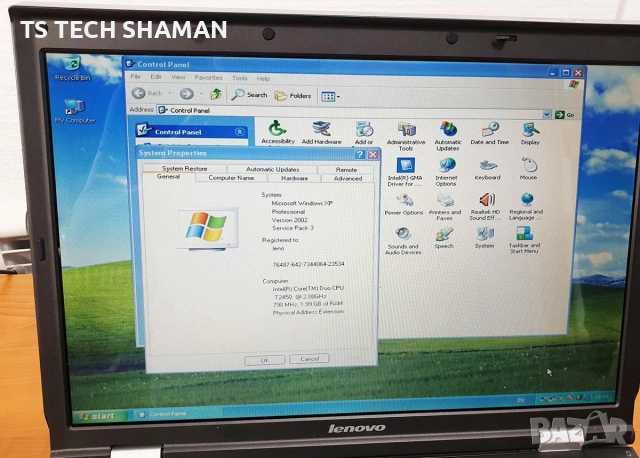The height and width of the screenshot is (458, 640).
Task: Open Intel(R) GMA Driver icon
Action: point(405,172)
